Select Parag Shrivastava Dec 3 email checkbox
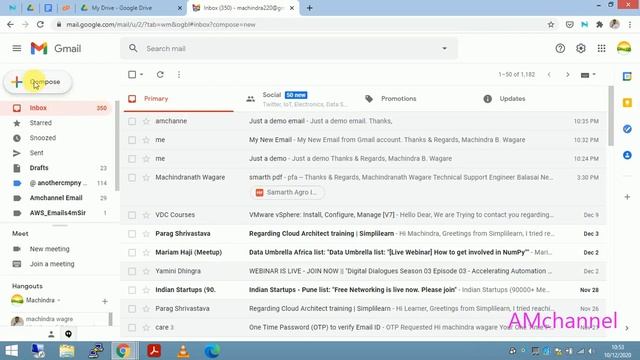The image size is (640, 360). click(132, 233)
